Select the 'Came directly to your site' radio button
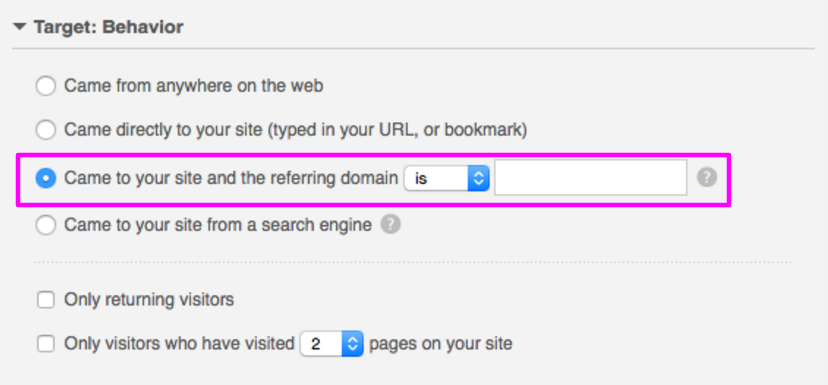This screenshot has height=385, width=828. click(46, 130)
